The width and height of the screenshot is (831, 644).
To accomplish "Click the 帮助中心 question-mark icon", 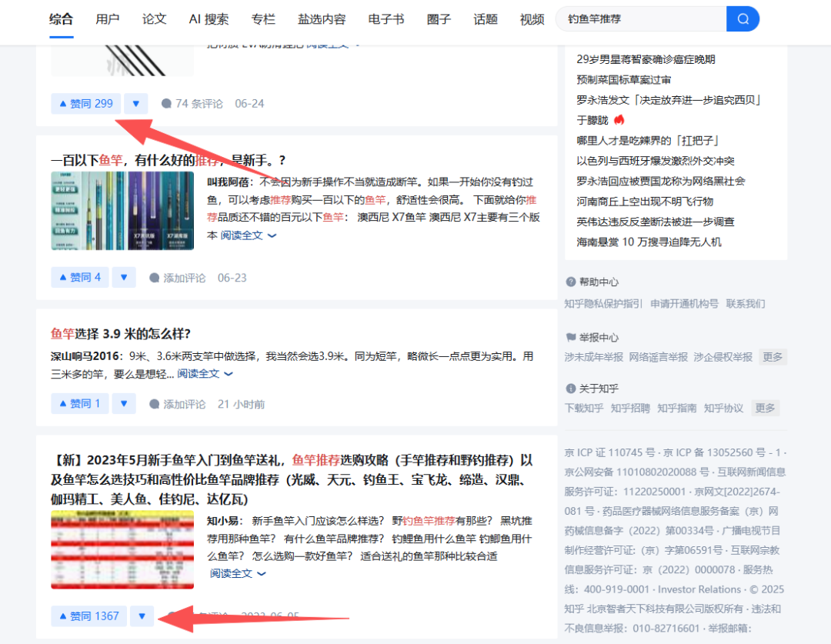I will coord(571,282).
